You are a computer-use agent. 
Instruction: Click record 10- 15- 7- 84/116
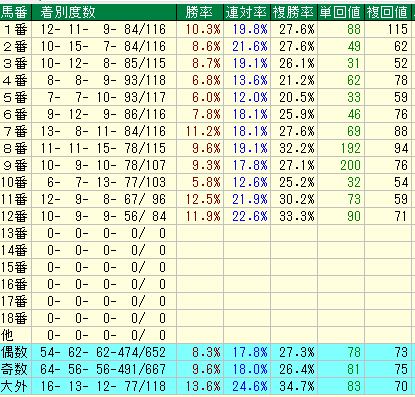coord(103,47)
